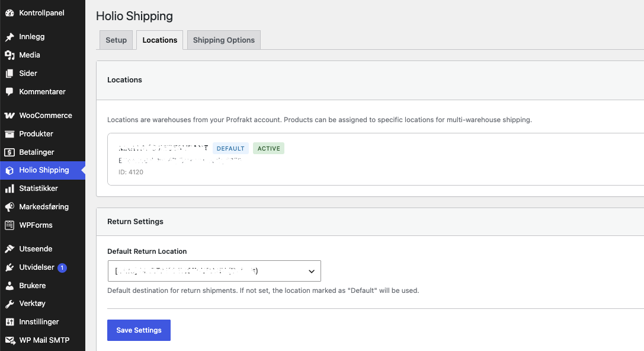Click the 'Return Settings' section heading
The image size is (644, 351).
135,222
